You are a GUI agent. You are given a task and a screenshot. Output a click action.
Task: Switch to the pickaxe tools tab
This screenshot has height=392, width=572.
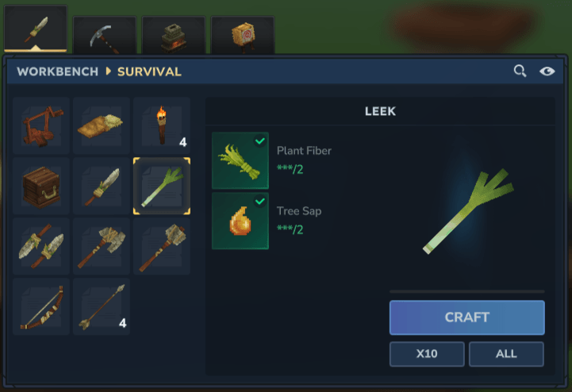(x=105, y=36)
